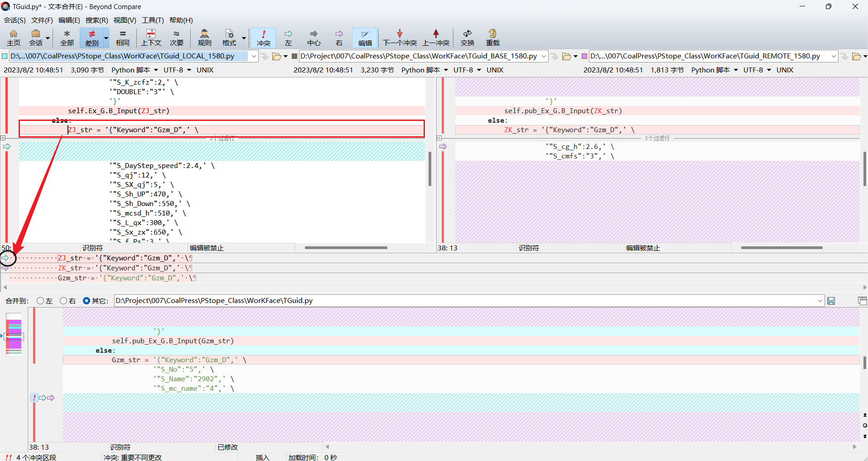Open 编辑(E) menu
Viewport: 868px width, 461px height.
pyautogui.click(x=69, y=20)
